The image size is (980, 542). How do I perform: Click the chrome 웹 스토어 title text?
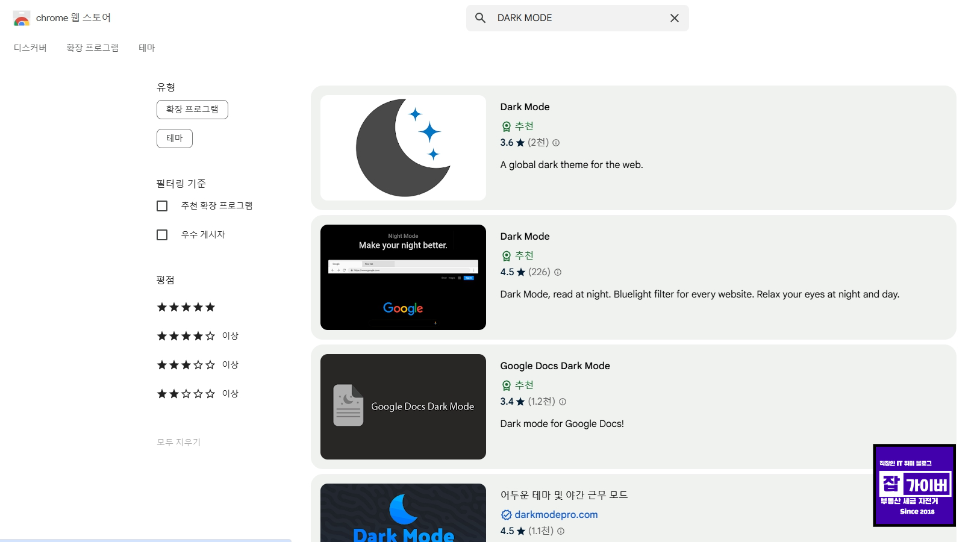pyautogui.click(x=73, y=18)
